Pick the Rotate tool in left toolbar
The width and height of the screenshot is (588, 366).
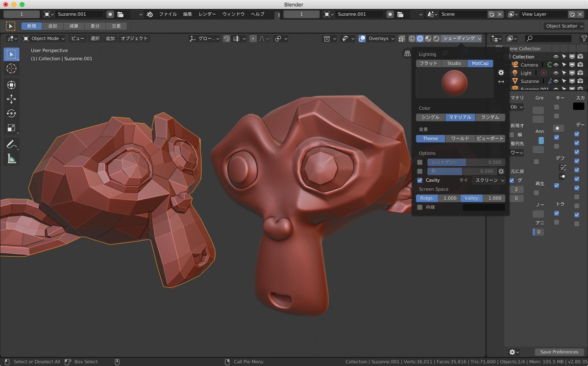[x=11, y=113]
